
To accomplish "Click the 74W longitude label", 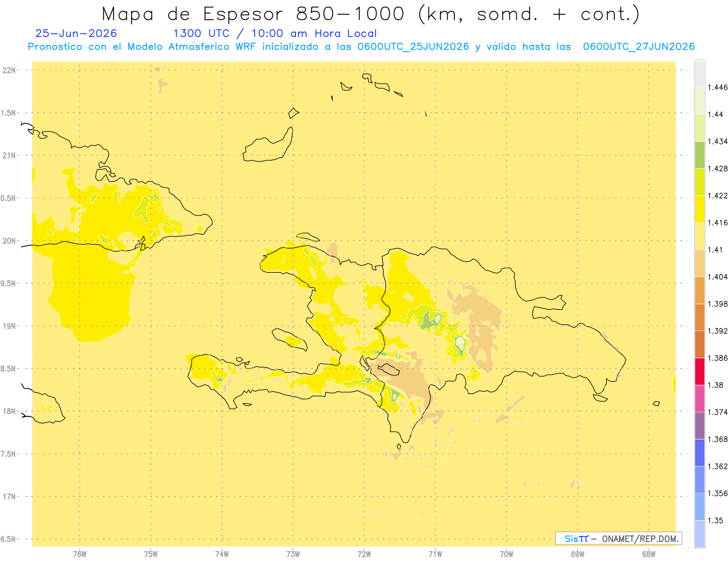I will point(222,554).
